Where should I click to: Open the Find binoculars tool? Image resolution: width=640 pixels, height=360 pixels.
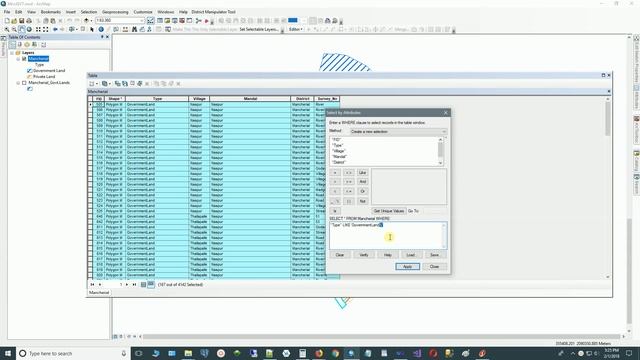click(x=134, y=29)
